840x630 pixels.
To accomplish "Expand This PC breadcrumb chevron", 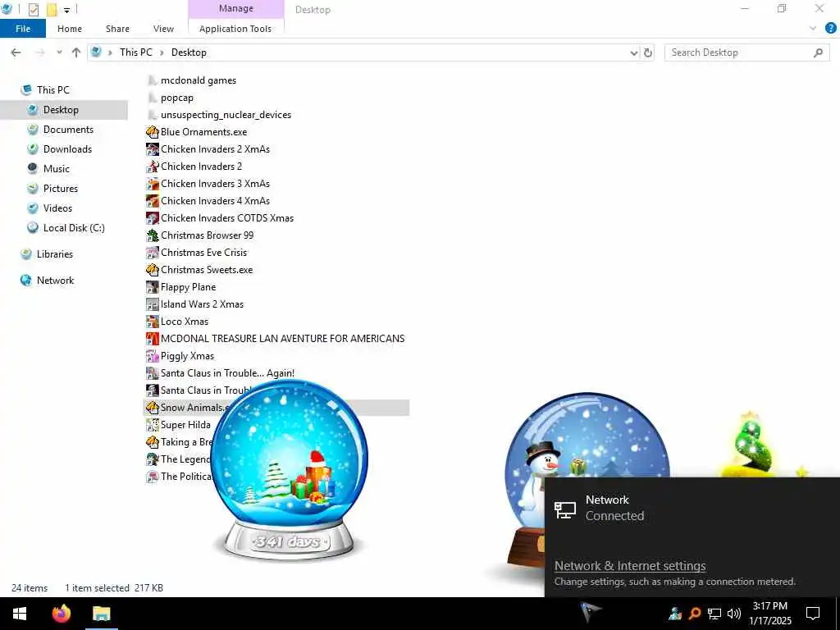I will point(162,52).
